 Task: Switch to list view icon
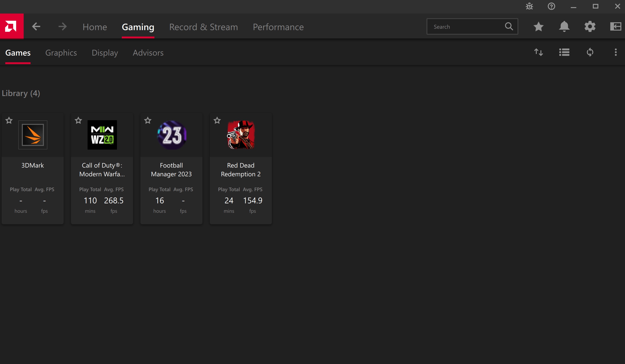pyautogui.click(x=564, y=52)
